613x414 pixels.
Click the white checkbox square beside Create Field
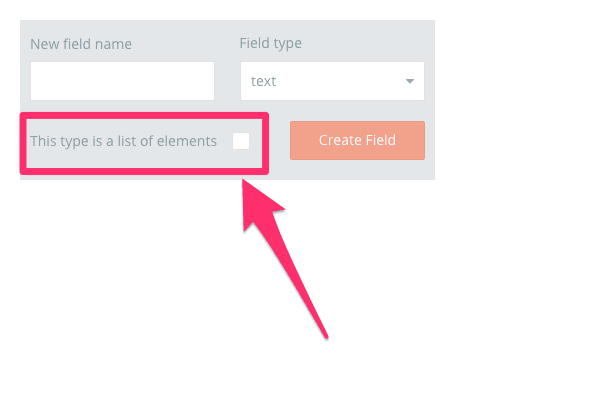241,141
